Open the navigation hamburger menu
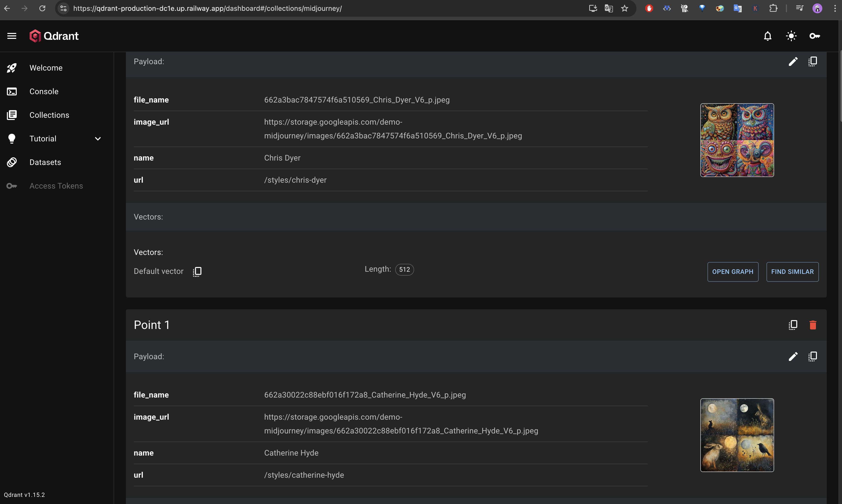 click(x=11, y=36)
